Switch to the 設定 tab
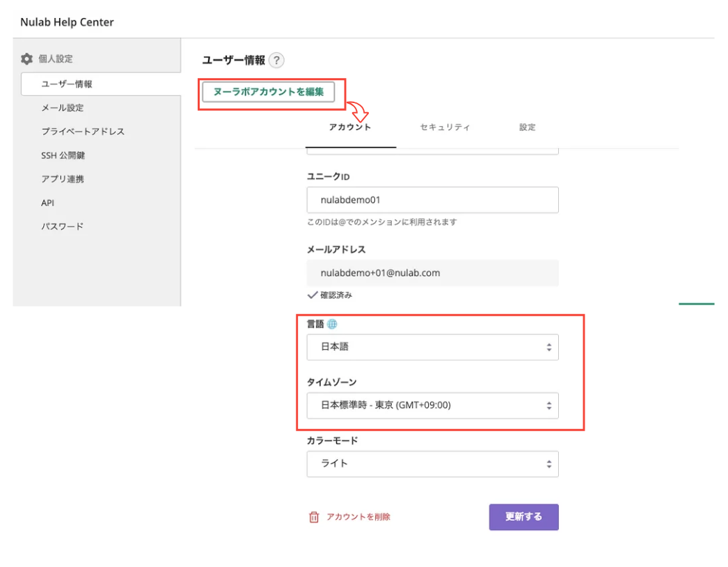This screenshot has height=567, width=728. (527, 127)
